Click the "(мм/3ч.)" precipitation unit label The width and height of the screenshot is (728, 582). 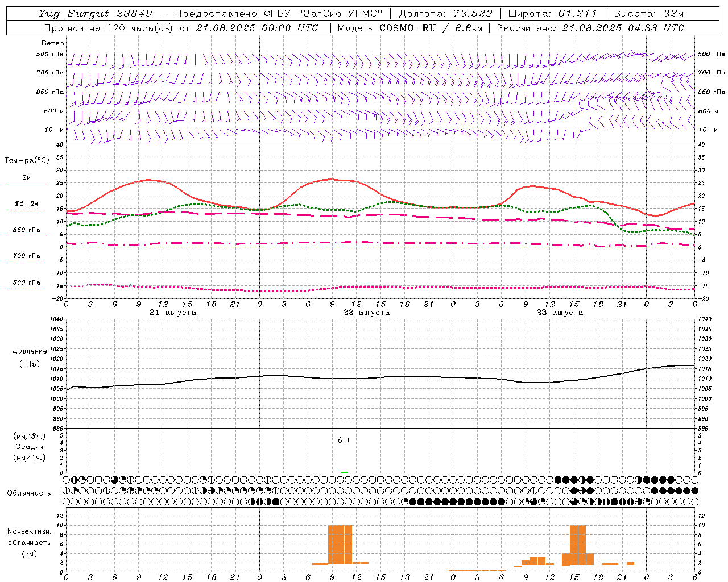[x=30, y=436]
